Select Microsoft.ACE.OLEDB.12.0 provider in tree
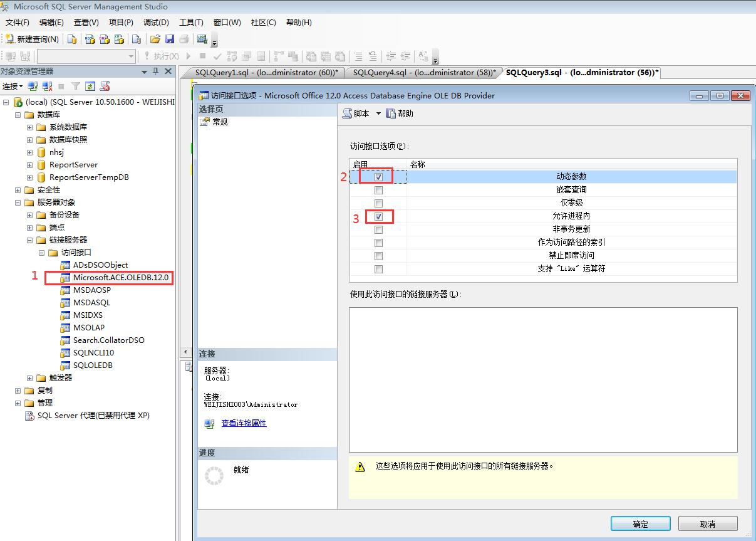Screen dimensions: 756x541 [x=120, y=277]
